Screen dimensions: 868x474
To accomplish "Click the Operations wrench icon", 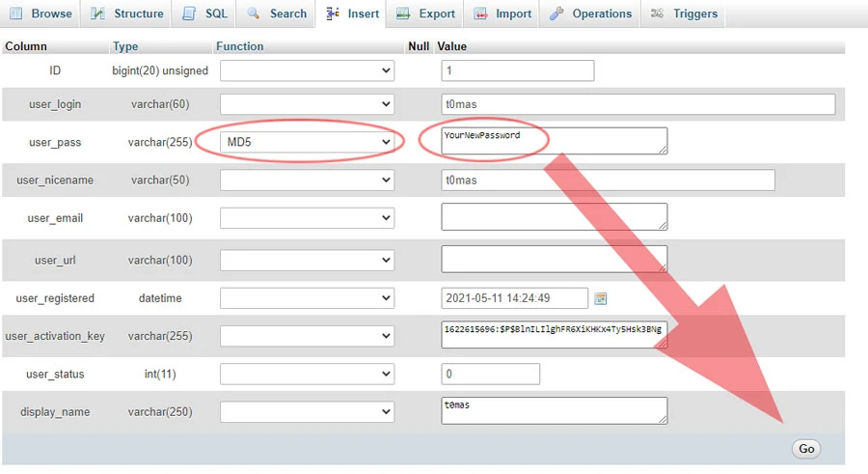I will [x=556, y=14].
